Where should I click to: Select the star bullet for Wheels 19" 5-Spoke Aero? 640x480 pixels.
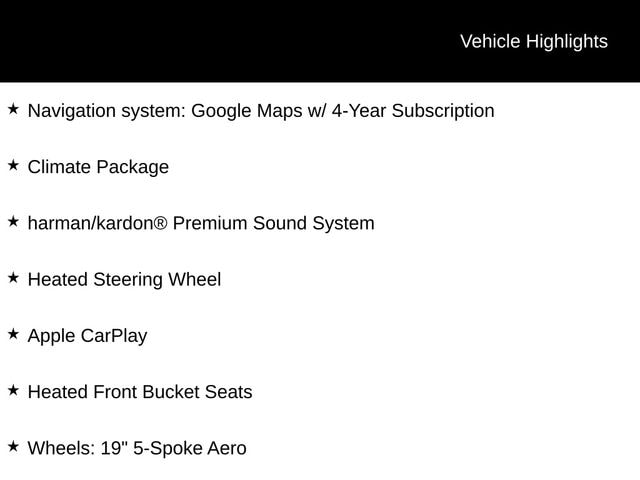13,446
